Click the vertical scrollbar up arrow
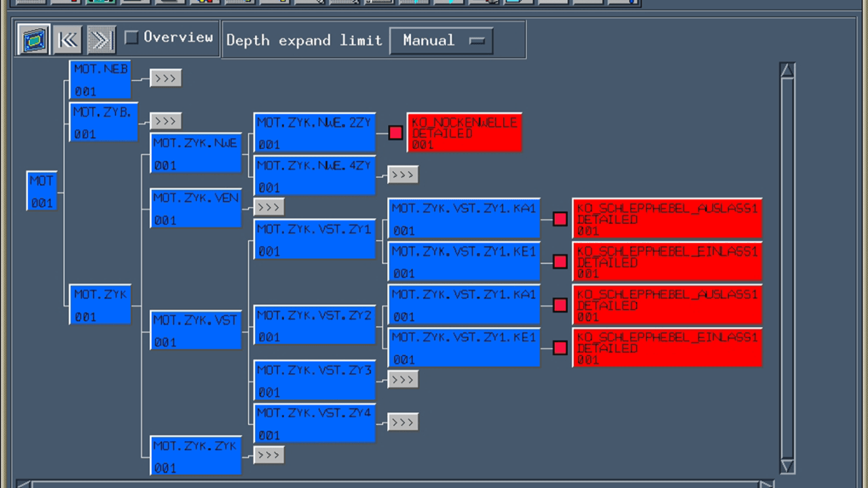 tap(787, 71)
